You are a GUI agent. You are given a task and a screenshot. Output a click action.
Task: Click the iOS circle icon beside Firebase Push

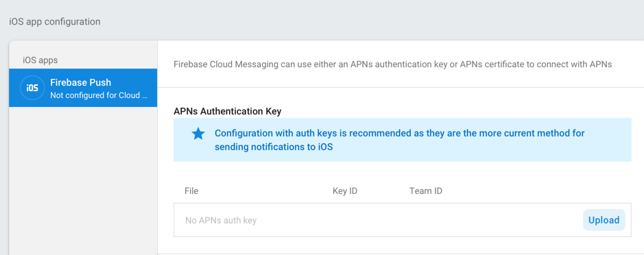point(32,88)
